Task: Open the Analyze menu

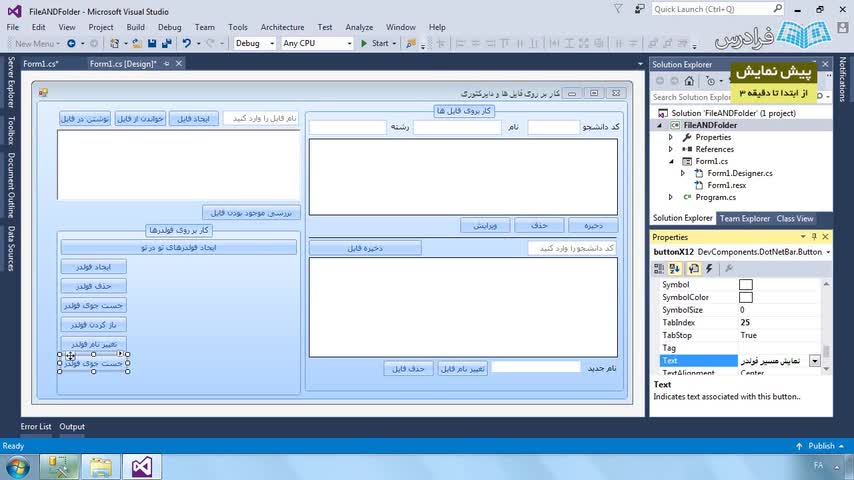Action: click(x=359, y=27)
